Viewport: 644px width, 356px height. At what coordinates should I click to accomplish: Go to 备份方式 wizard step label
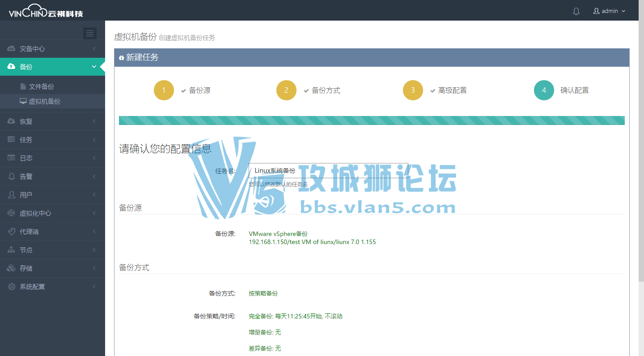coord(326,90)
